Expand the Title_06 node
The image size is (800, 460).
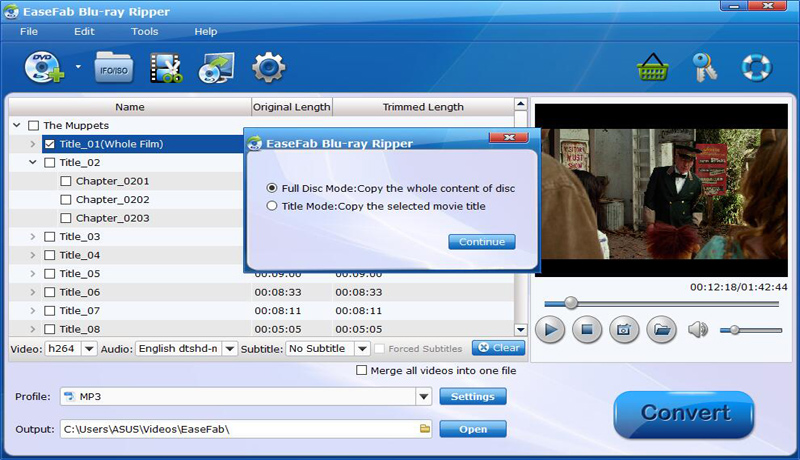click(33, 292)
